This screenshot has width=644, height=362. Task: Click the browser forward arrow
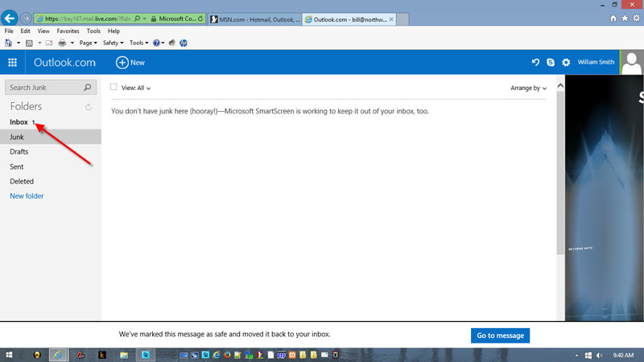pyautogui.click(x=26, y=19)
